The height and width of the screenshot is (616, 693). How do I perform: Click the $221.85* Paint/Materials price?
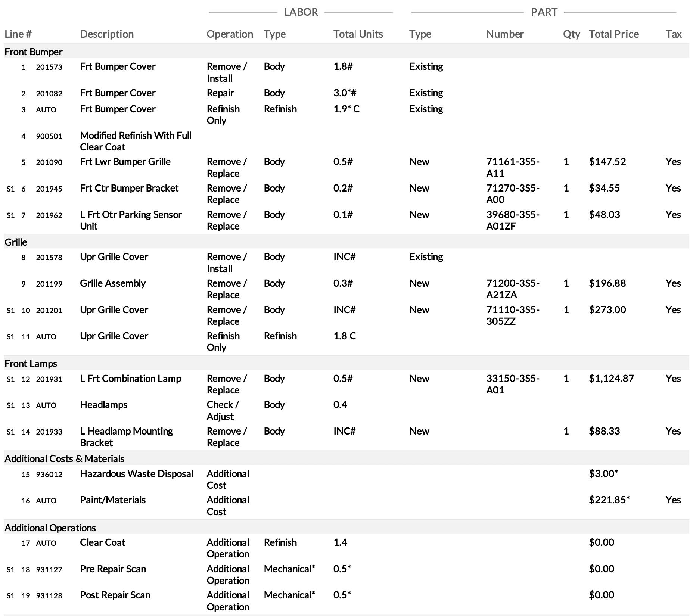click(609, 500)
